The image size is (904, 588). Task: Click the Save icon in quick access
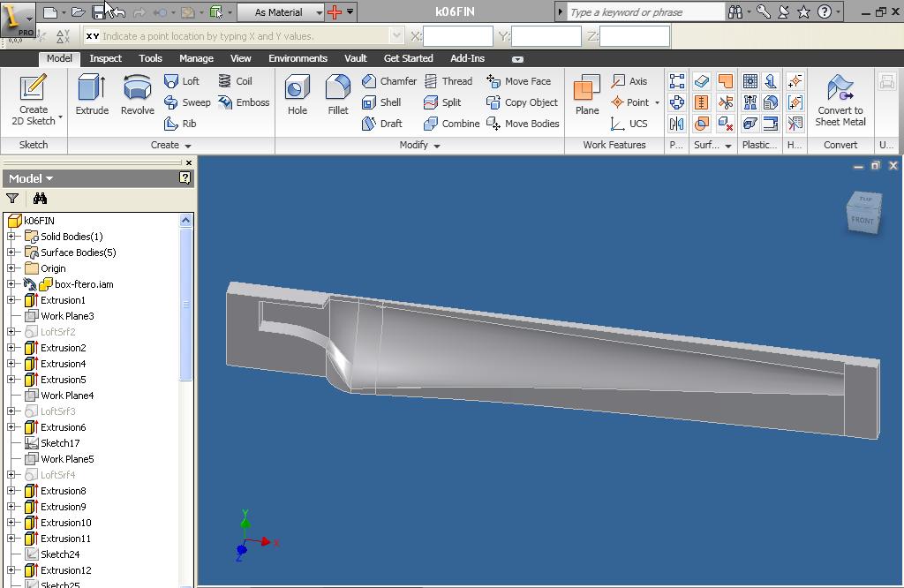pos(99,11)
